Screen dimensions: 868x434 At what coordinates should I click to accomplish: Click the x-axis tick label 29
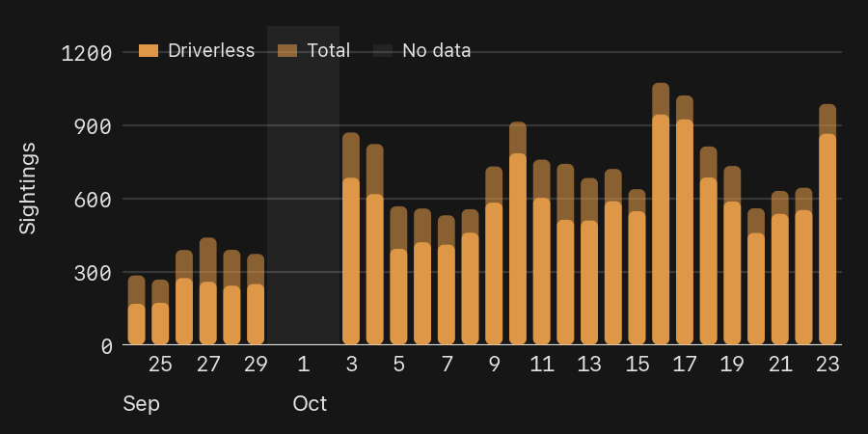pyautogui.click(x=256, y=365)
